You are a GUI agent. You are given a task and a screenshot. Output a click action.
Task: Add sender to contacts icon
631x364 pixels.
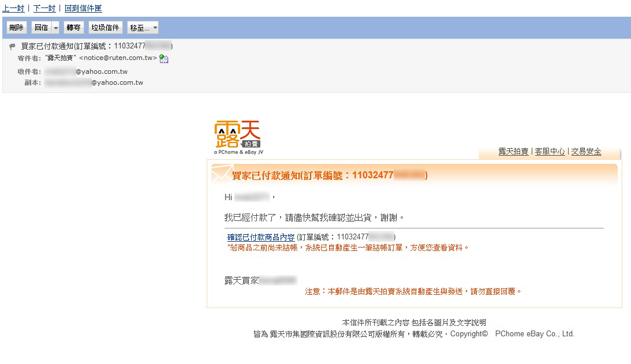click(x=164, y=59)
